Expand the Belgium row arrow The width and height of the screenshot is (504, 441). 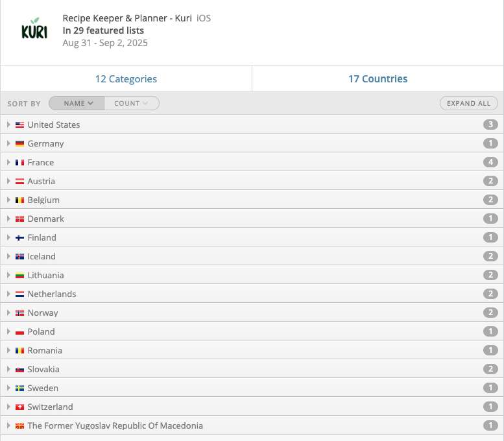click(8, 200)
